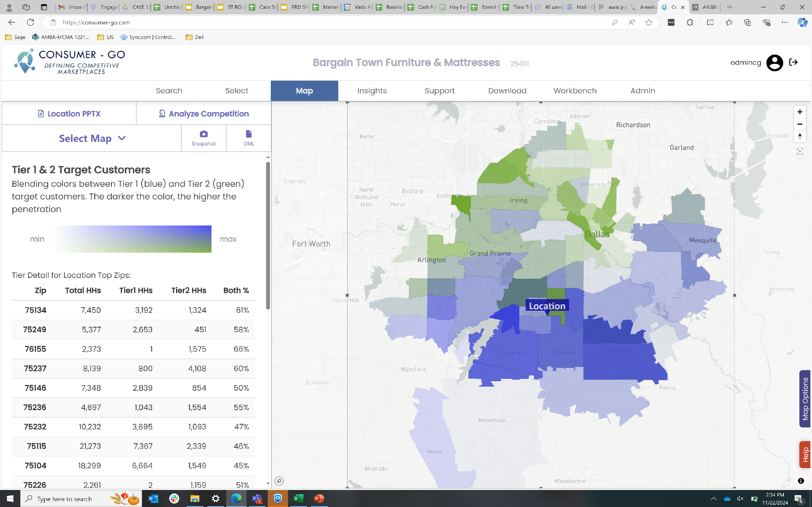Open Outlook from the taskbar

click(x=153, y=499)
